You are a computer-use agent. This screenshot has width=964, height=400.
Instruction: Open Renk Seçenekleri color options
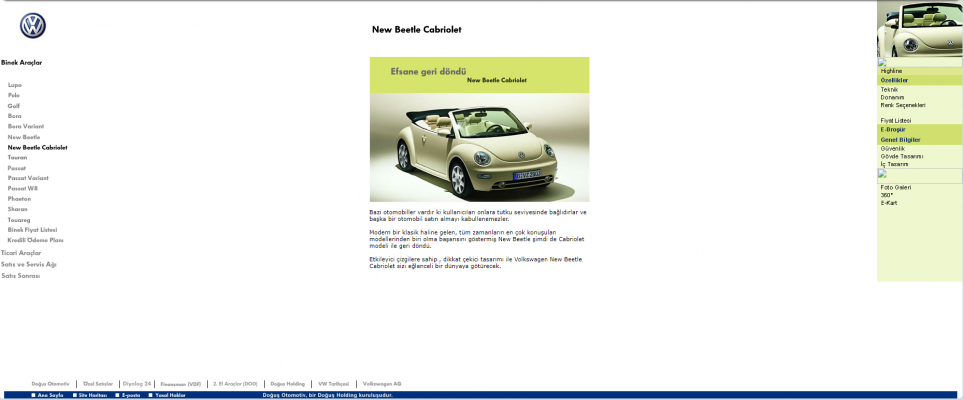click(x=903, y=105)
